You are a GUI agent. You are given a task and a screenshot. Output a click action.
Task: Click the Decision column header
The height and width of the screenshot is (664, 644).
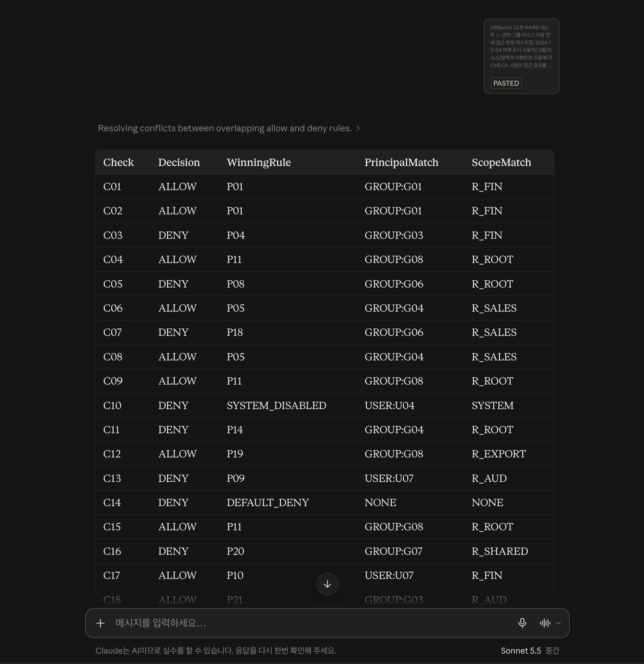click(179, 162)
